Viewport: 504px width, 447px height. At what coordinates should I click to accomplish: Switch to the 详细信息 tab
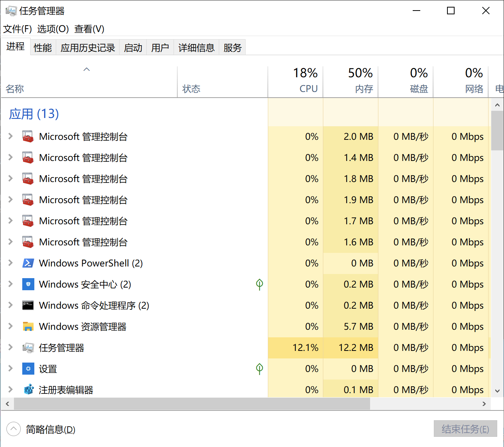point(197,47)
